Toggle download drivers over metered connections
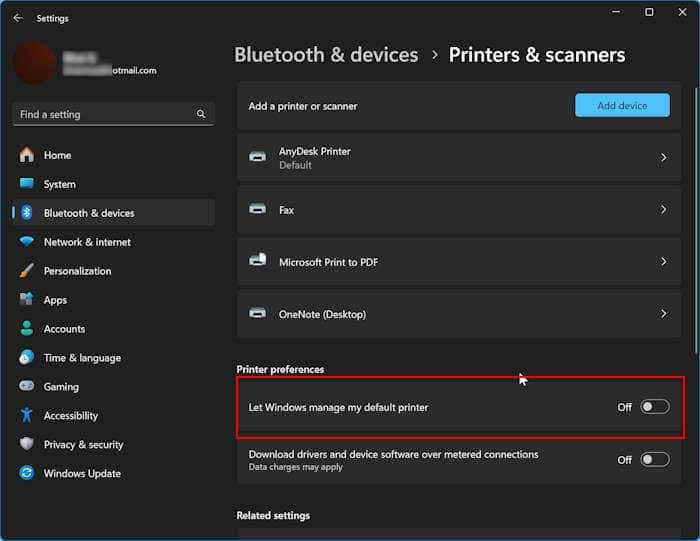 [654, 459]
